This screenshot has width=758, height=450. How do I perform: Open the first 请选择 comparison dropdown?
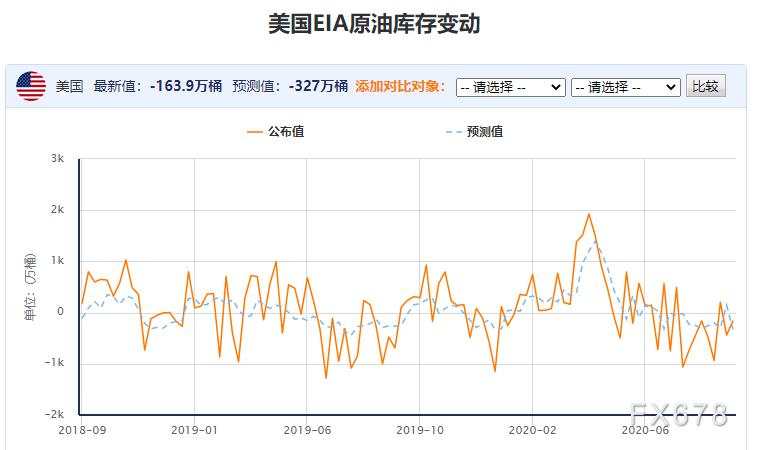[x=510, y=87]
